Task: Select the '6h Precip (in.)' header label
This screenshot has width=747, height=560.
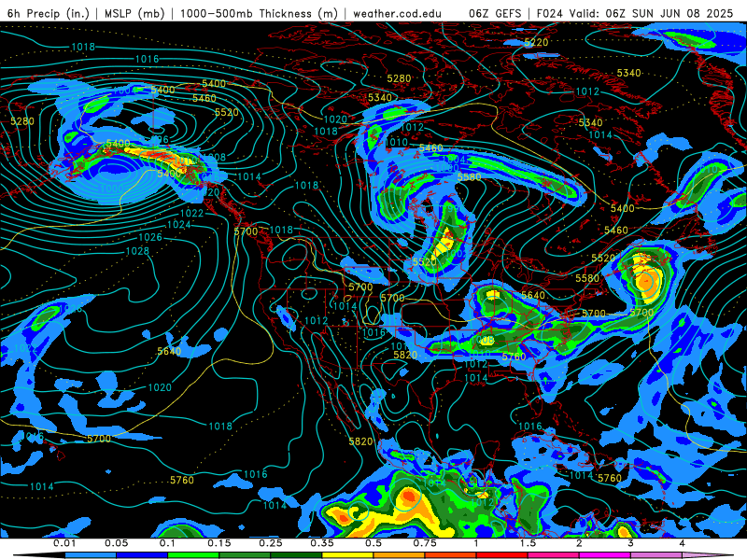Action: 49,13
